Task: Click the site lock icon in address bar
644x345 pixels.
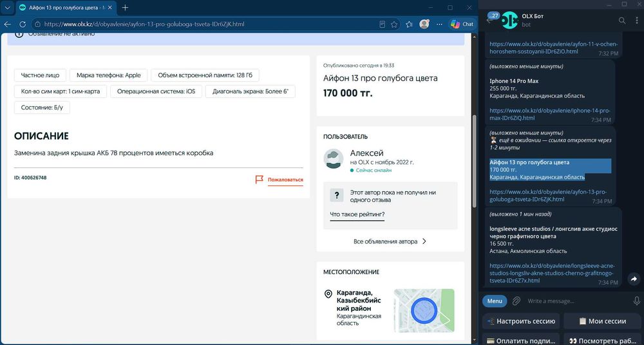Action: point(37,24)
